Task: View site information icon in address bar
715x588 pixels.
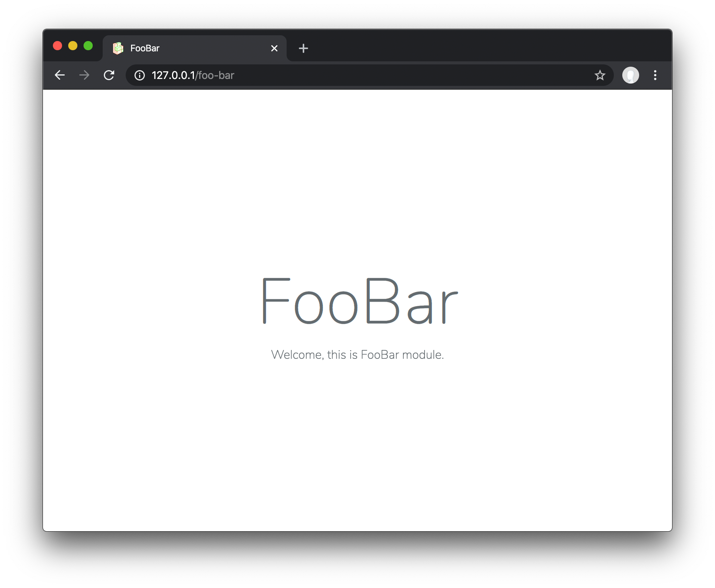Action: 139,75
